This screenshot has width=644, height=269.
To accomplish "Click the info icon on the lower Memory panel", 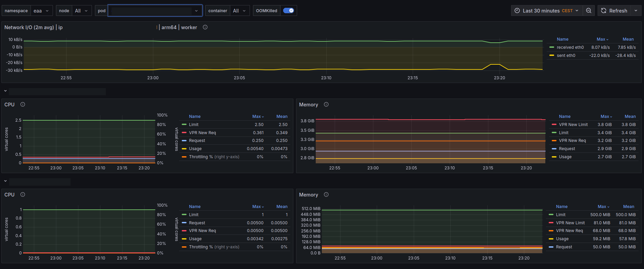I will pos(326,194).
